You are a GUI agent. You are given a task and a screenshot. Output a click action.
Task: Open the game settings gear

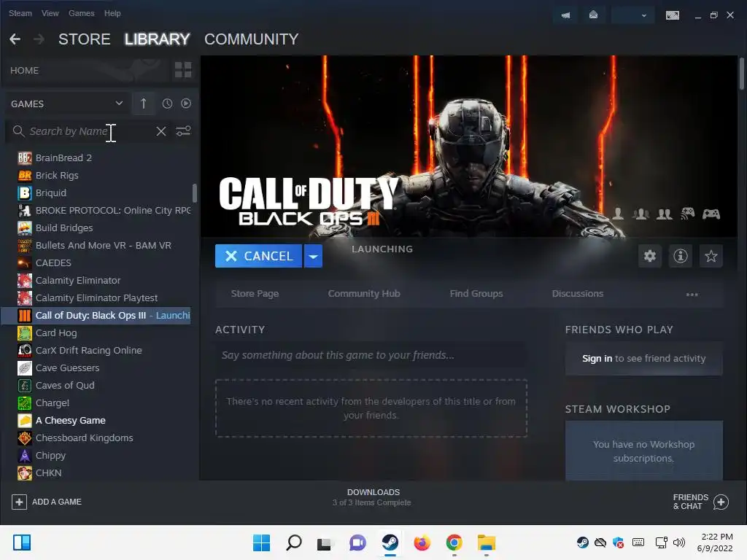pyautogui.click(x=650, y=256)
